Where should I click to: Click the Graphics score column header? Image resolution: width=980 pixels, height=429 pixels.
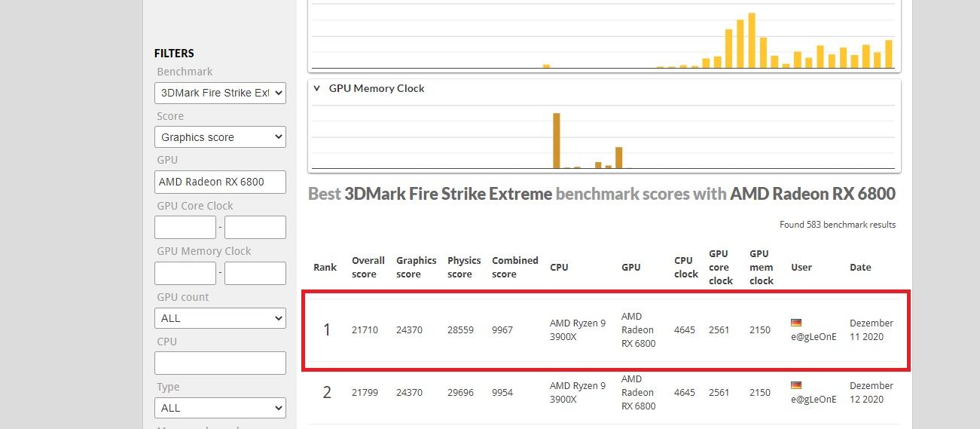(x=417, y=267)
